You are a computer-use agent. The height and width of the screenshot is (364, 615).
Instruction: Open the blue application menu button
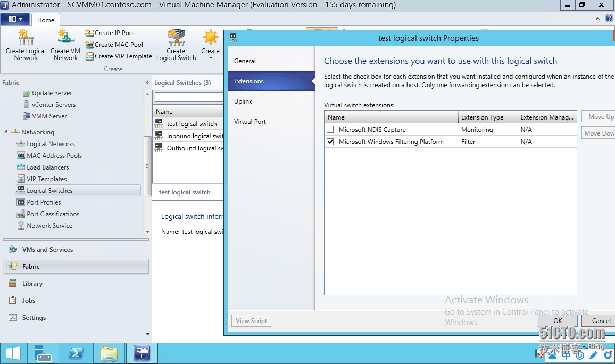(15, 19)
